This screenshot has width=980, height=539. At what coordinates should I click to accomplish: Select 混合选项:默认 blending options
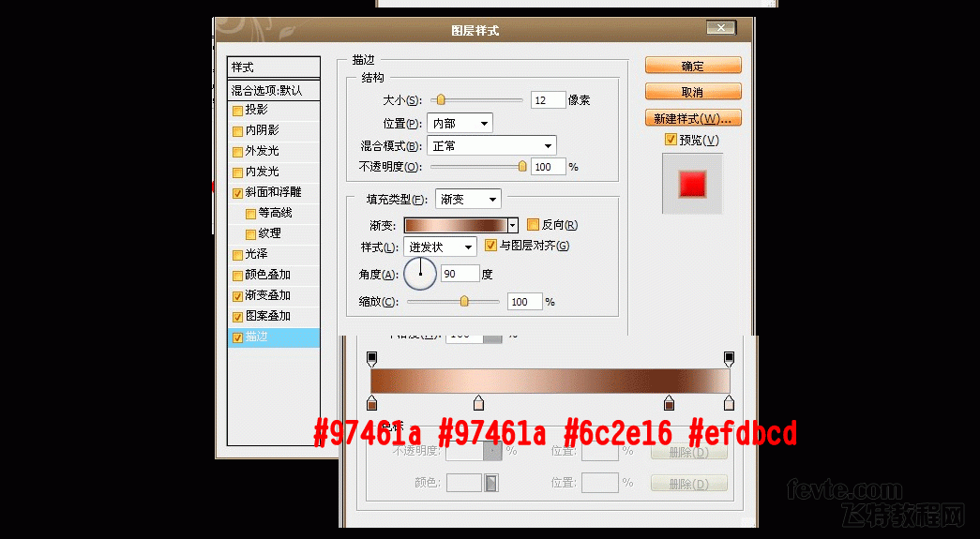pos(274,91)
